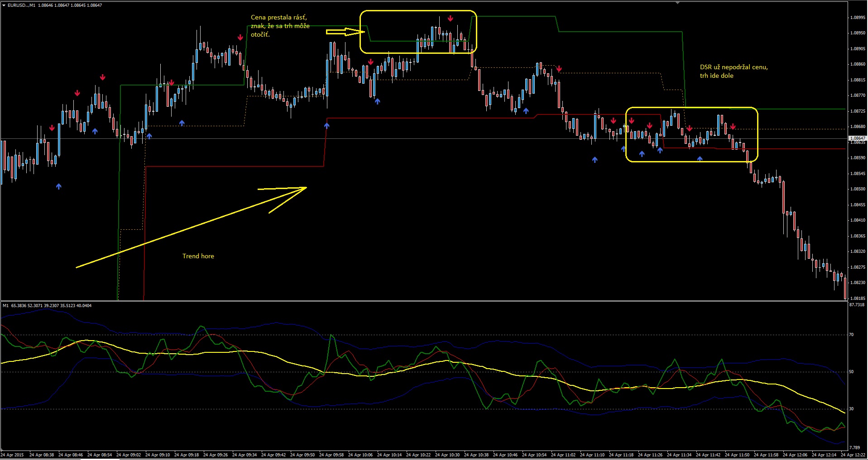
Task: Click the '24 Apr 10:30' time axis label
Action: [447, 455]
